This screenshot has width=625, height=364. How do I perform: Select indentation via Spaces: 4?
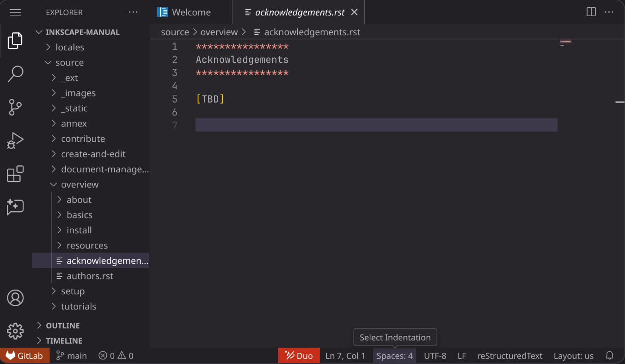point(394,356)
